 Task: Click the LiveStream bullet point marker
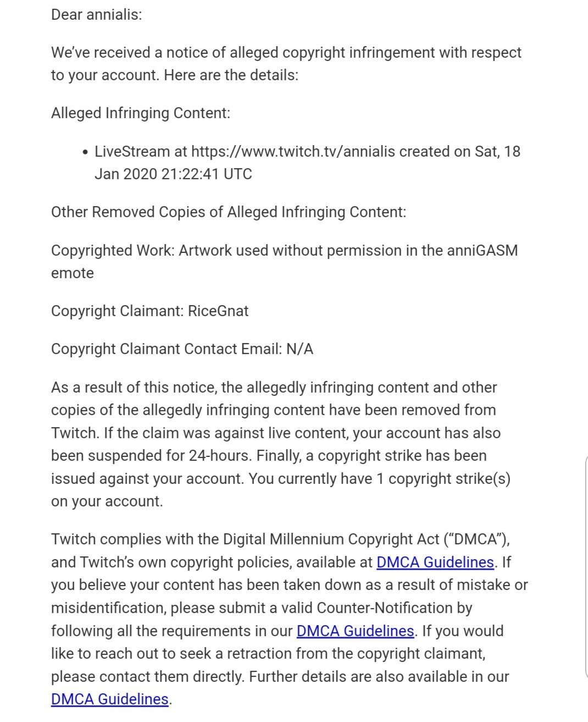[84, 152]
